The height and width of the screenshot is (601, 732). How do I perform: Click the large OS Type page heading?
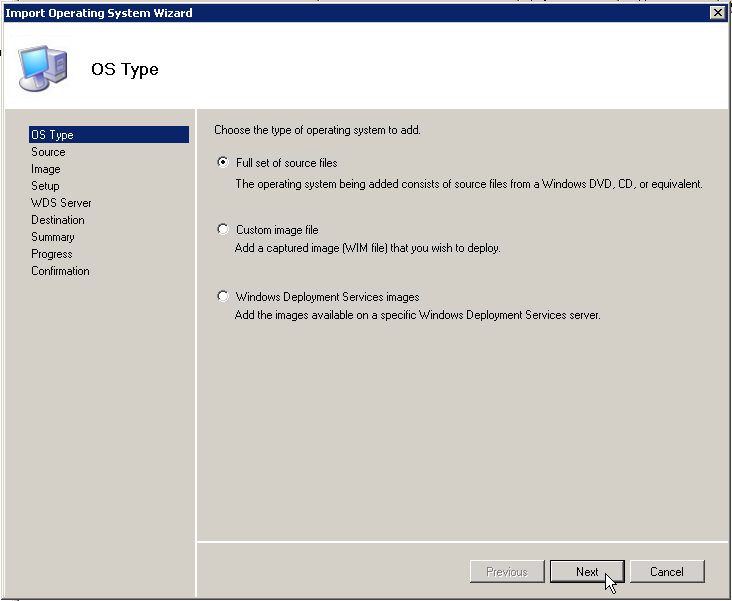(125, 70)
